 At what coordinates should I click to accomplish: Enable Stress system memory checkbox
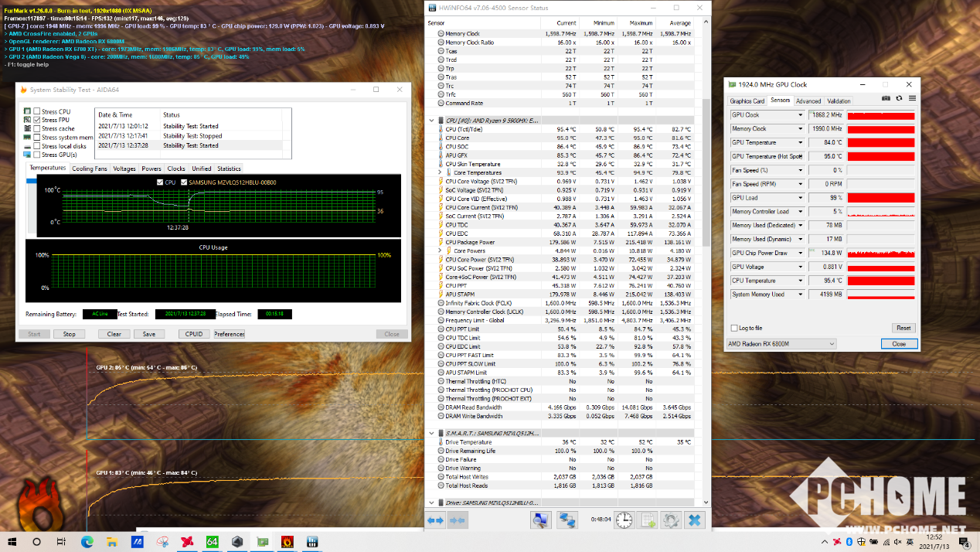[x=37, y=137]
